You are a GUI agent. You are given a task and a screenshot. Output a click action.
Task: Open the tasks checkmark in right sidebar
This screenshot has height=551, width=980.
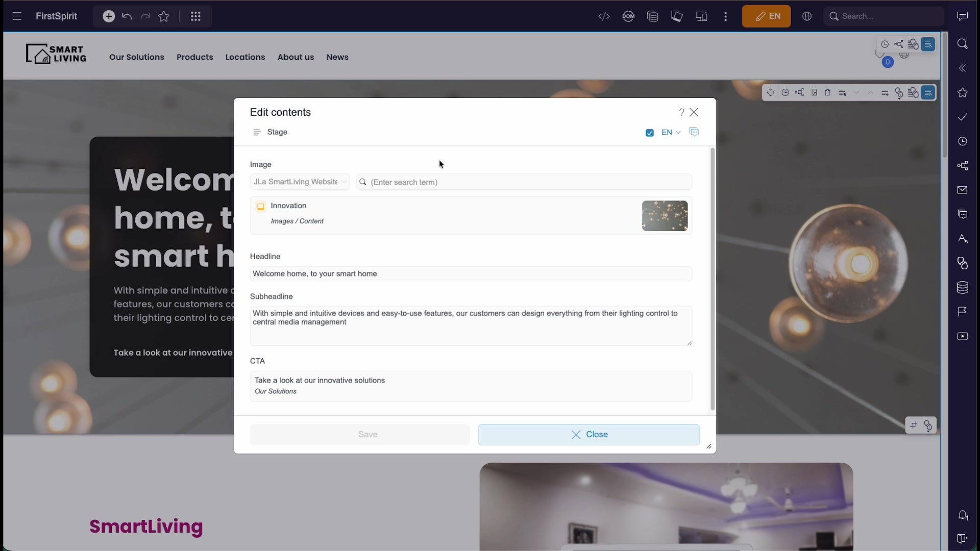tap(963, 117)
